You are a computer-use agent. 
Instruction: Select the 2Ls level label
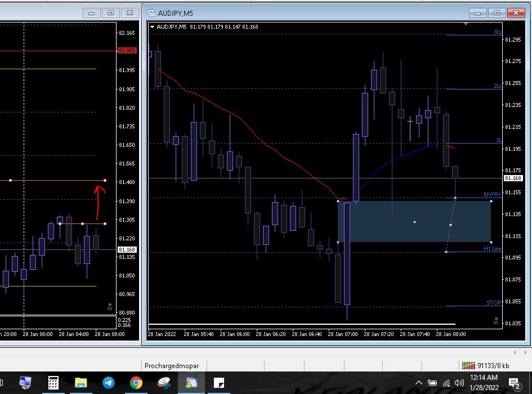click(498, 86)
